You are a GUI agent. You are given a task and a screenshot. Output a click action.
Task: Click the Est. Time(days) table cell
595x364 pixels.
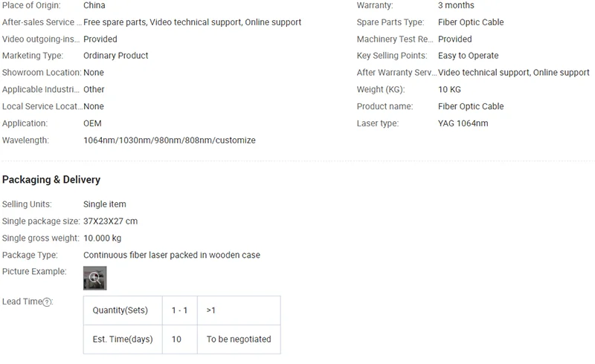click(123, 339)
